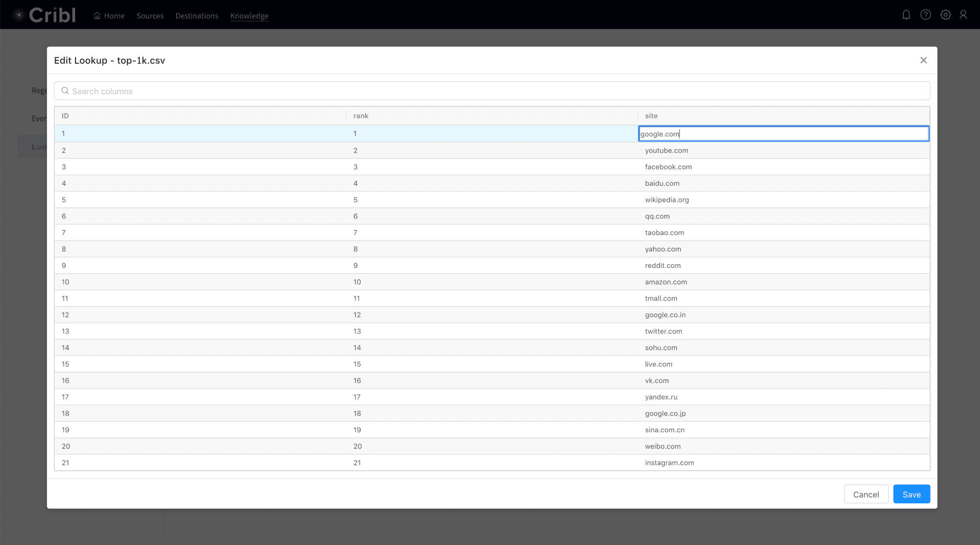Cancel the lookup editing
This screenshot has height=545, width=980.
866,494
